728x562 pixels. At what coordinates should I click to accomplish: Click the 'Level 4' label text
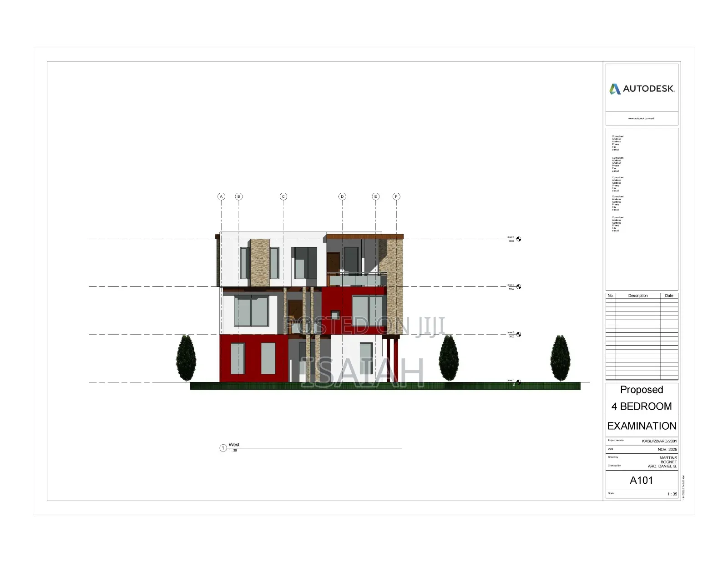[x=511, y=237]
